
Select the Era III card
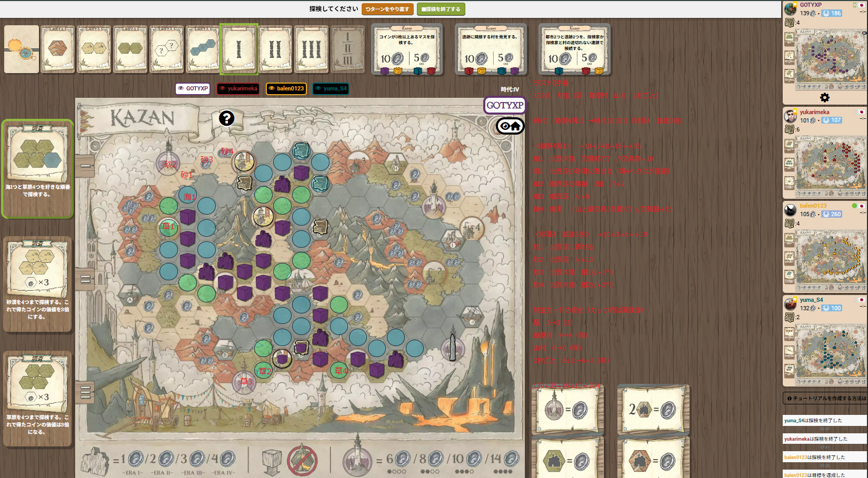(x=312, y=49)
